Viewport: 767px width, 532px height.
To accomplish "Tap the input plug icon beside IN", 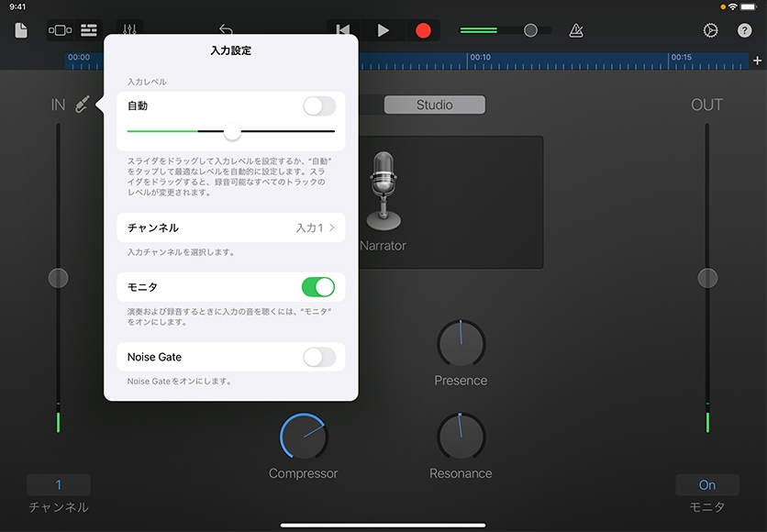I will point(83,105).
